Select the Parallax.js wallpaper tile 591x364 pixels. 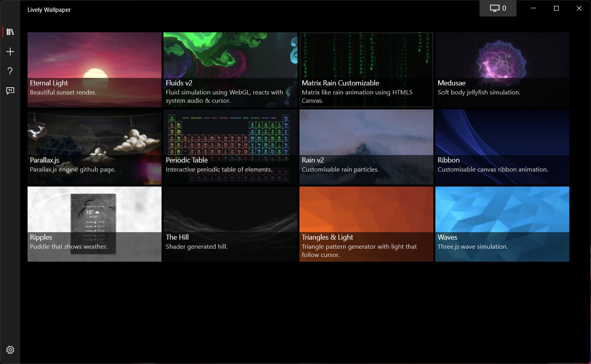95,147
